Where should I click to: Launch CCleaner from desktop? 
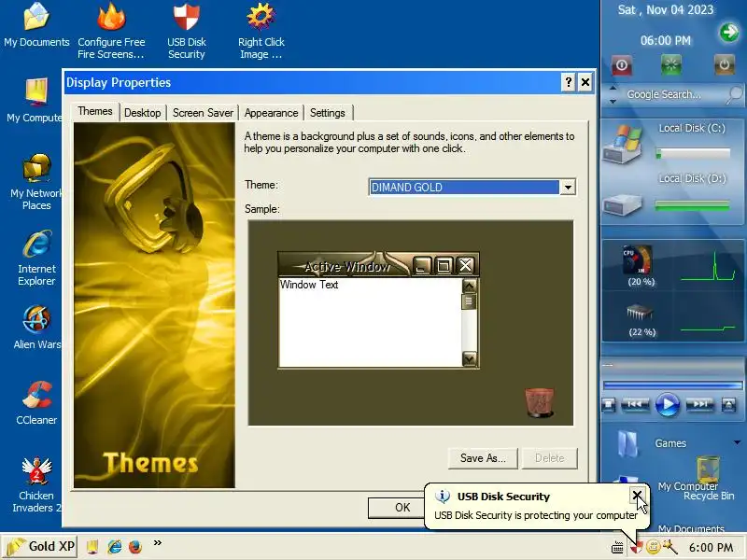pyautogui.click(x=36, y=402)
